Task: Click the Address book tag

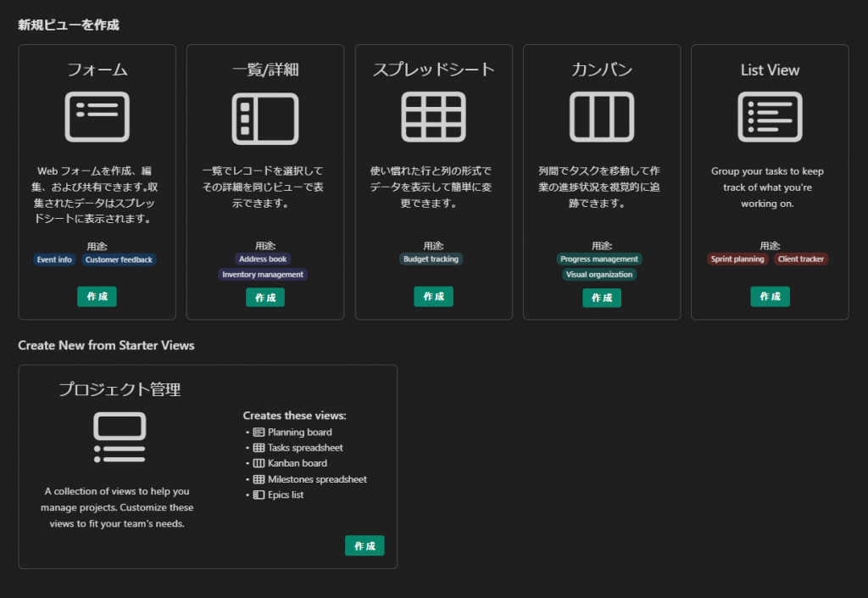Action: coord(263,260)
